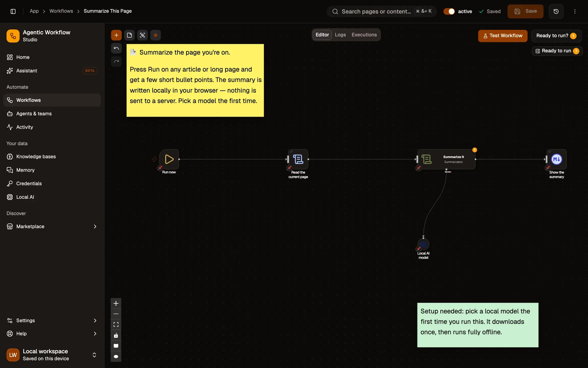Collapse the sidebar with panel icon
The height and width of the screenshot is (368, 588).
[x=13, y=11]
